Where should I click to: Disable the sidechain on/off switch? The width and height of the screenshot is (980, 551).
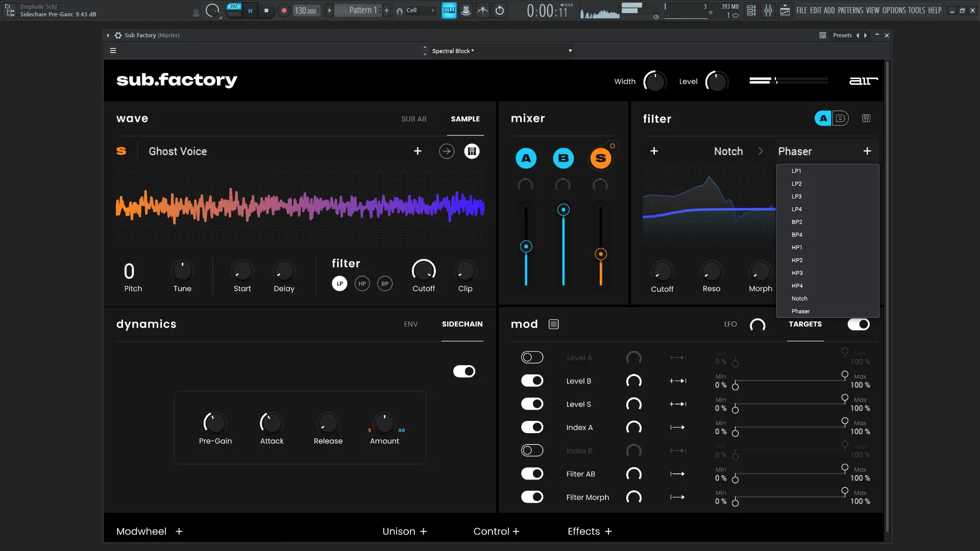point(464,371)
